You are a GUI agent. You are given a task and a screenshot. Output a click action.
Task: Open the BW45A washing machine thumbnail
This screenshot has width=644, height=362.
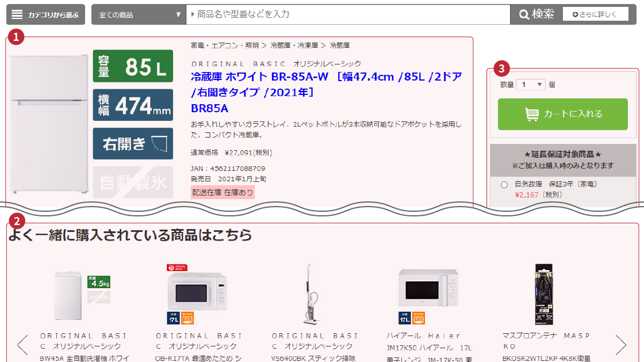[x=82, y=295]
